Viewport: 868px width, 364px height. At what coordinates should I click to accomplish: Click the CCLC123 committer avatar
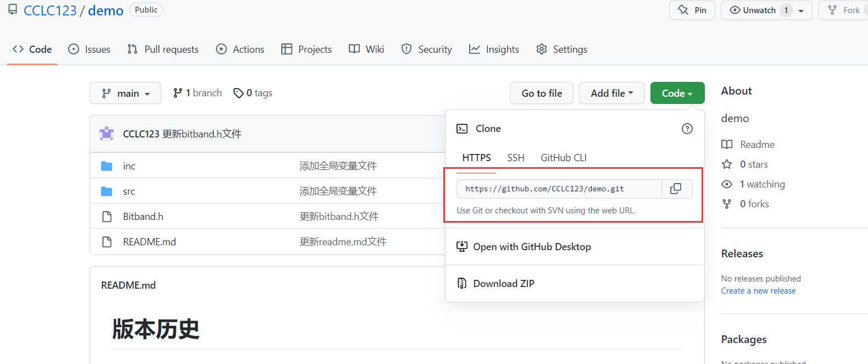tap(107, 134)
